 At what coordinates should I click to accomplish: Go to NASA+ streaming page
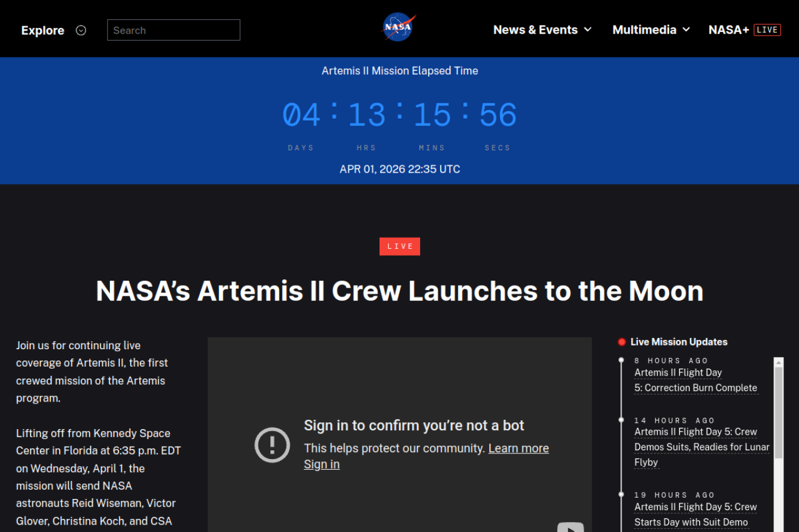(728, 30)
